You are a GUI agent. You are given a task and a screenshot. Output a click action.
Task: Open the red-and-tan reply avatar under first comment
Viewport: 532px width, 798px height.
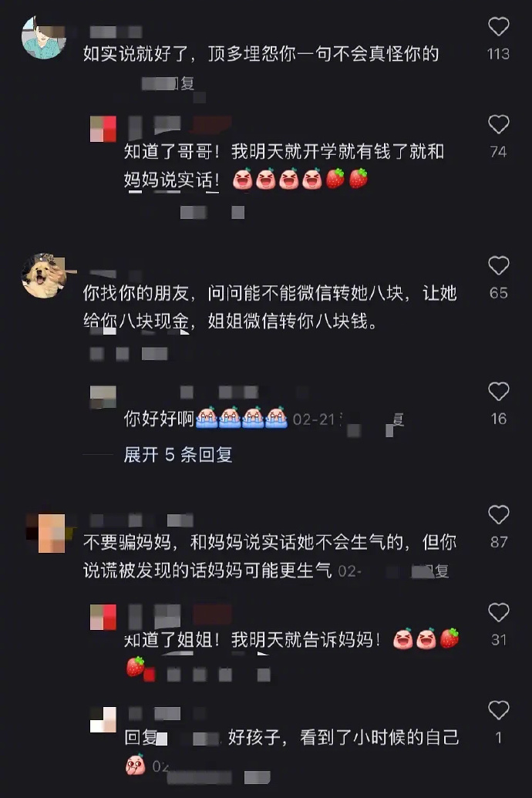pos(103,129)
